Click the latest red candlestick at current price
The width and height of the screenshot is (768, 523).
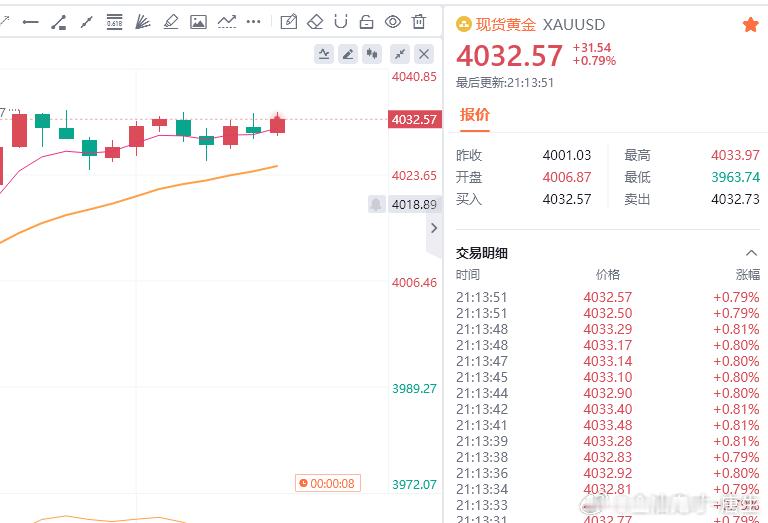click(278, 125)
